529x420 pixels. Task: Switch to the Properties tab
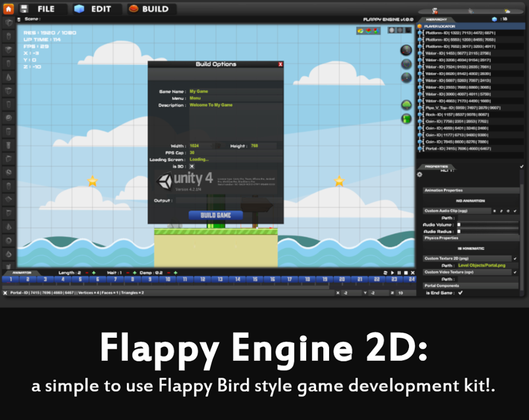pos(436,167)
